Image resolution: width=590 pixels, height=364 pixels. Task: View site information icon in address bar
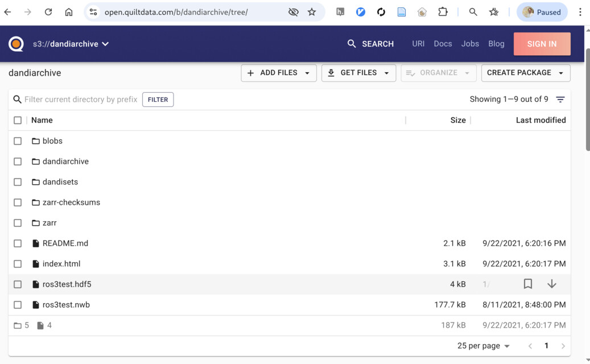coord(93,12)
